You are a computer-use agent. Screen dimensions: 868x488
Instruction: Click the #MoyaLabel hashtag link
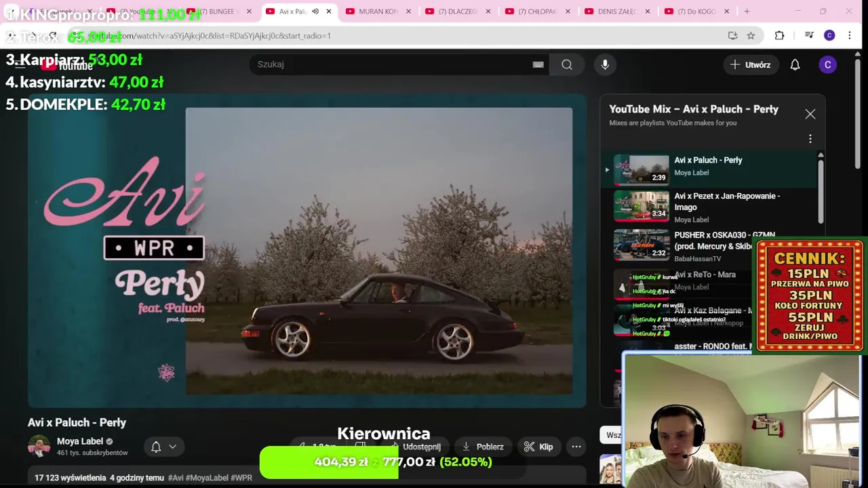click(207, 478)
